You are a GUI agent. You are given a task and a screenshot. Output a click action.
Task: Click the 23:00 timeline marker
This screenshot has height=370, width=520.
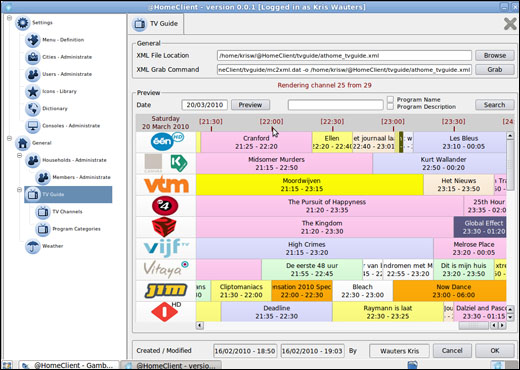[x=393, y=122]
